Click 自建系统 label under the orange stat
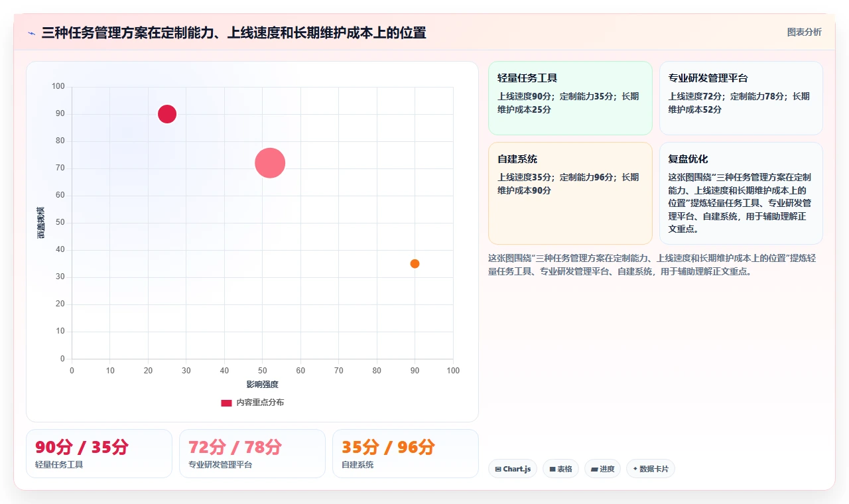Screen dimensions: 849x504 (358, 465)
